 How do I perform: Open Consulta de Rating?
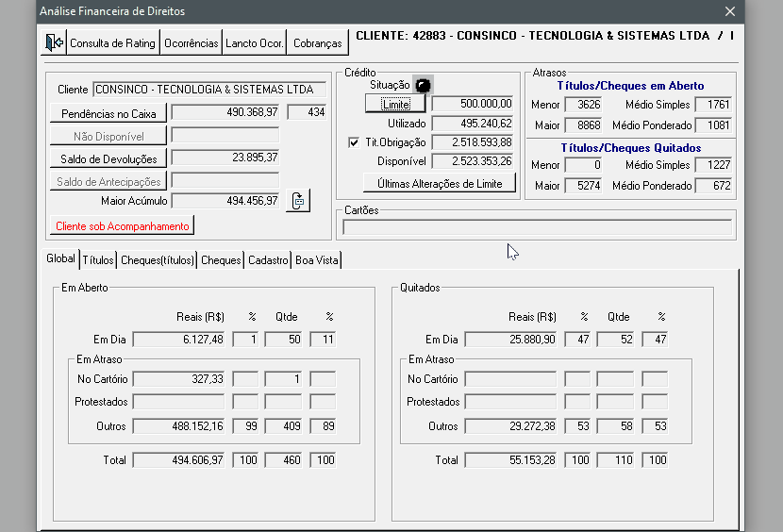[113, 43]
